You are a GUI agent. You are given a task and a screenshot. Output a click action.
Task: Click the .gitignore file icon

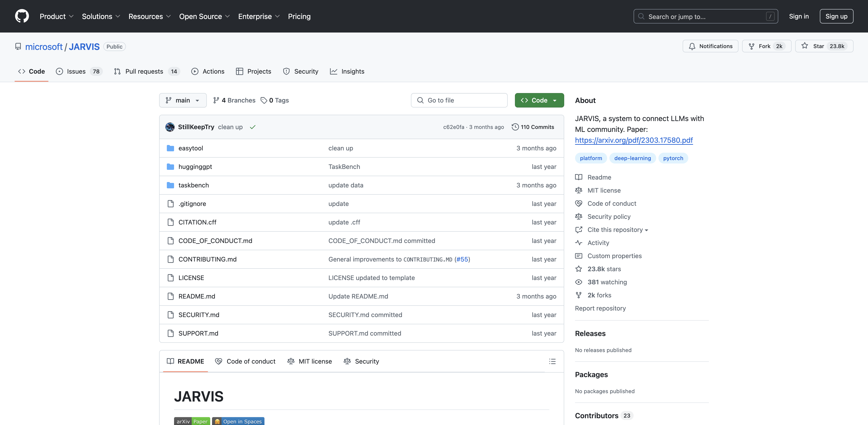pos(170,204)
